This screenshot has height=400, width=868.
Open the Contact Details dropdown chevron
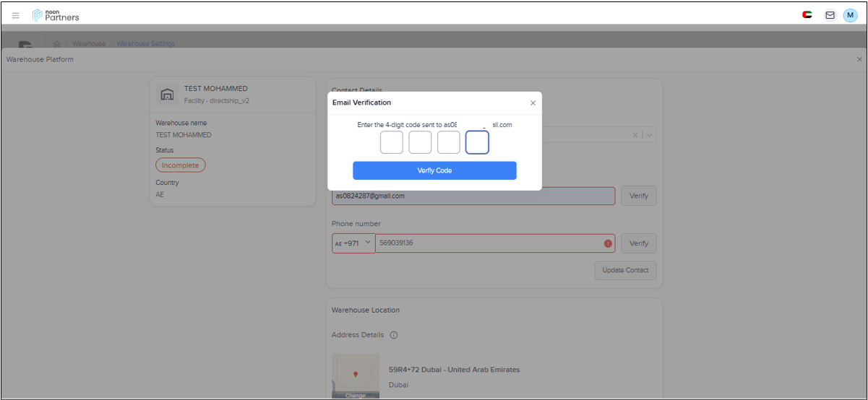click(x=649, y=135)
